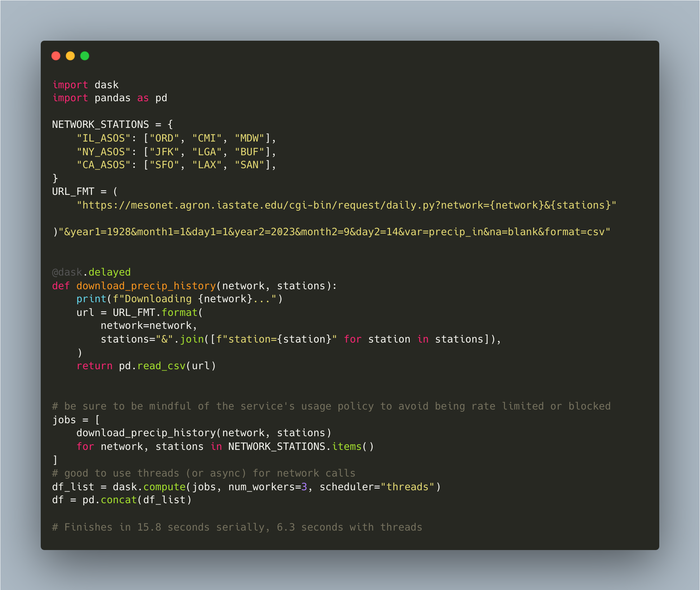Click the @dask.delayed decorator

pyautogui.click(x=91, y=272)
